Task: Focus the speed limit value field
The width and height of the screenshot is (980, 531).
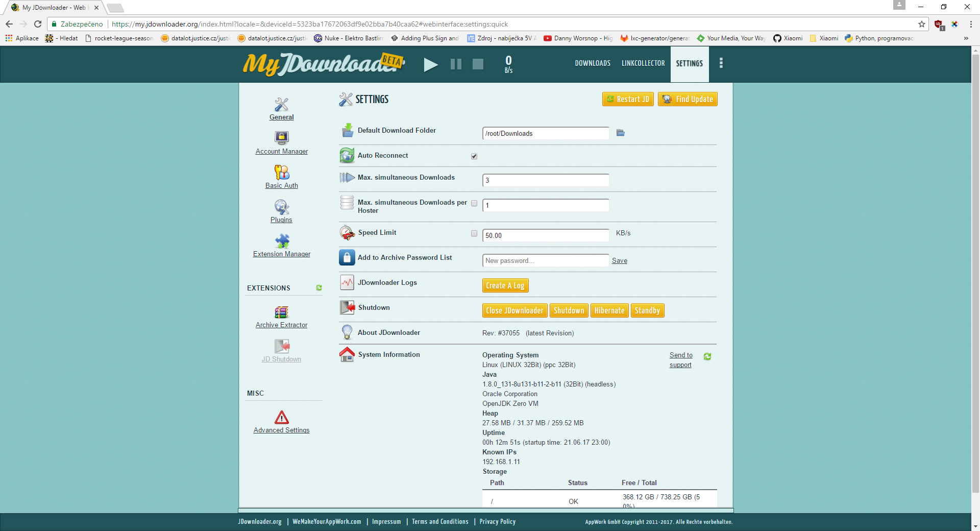Action: point(546,235)
